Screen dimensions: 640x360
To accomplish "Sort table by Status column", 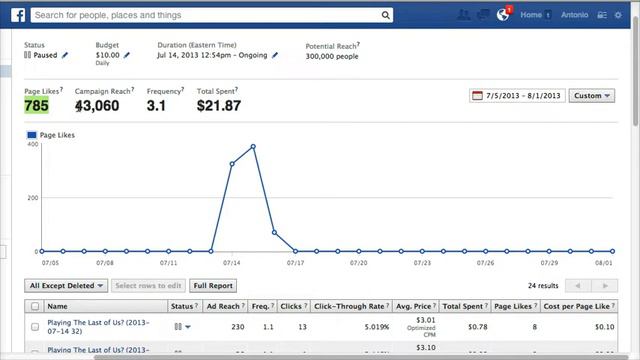I will click(x=185, y=306).
